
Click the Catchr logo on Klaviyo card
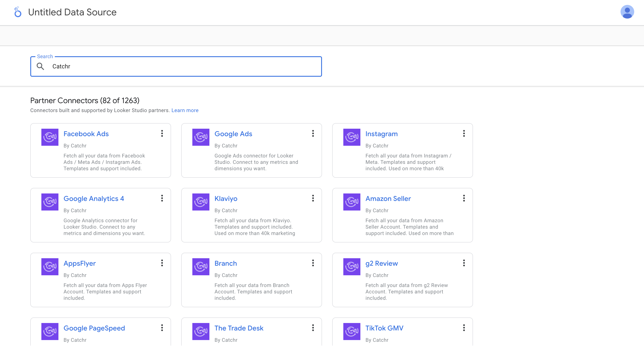coord(200,202)
